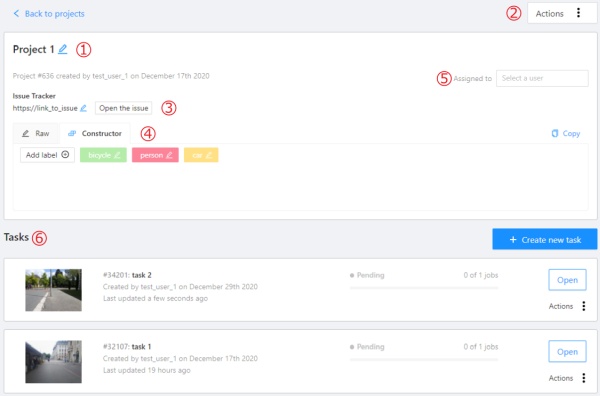Follow the Back to projects link

(55, 14)
